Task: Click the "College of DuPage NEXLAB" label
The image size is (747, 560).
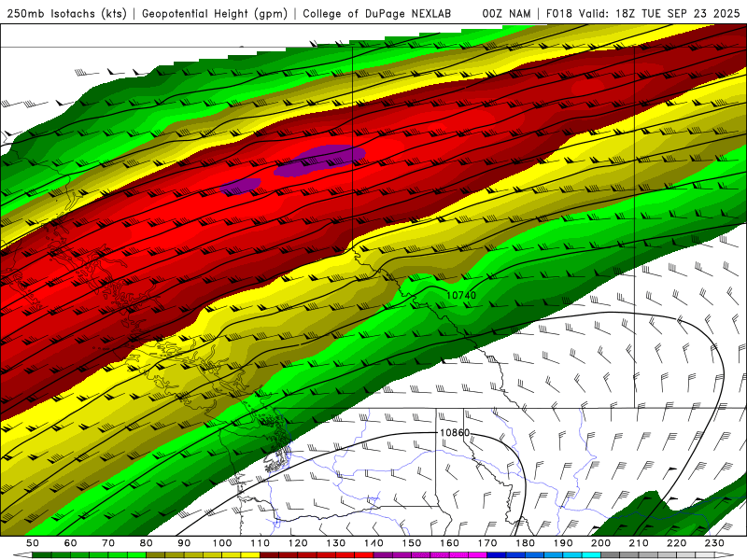Action: pos(377,14)
